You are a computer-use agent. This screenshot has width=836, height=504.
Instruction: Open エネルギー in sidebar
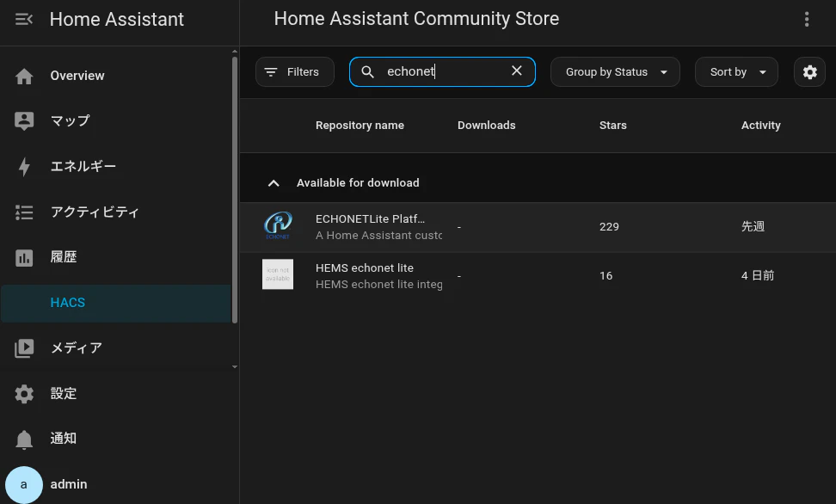pyautogui.click(x=116, y=167)
